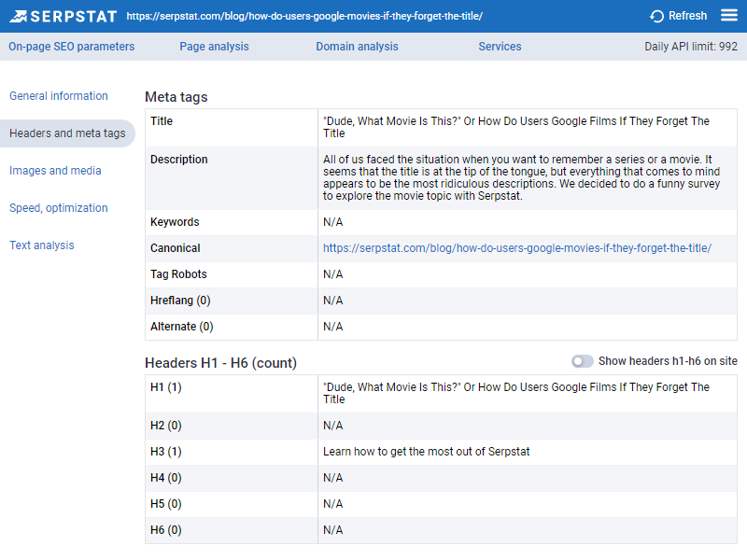747x560 pixels.
Task: Click the Tag Robots N/A value
Action: pyautogui.click(x=333, y=274)
